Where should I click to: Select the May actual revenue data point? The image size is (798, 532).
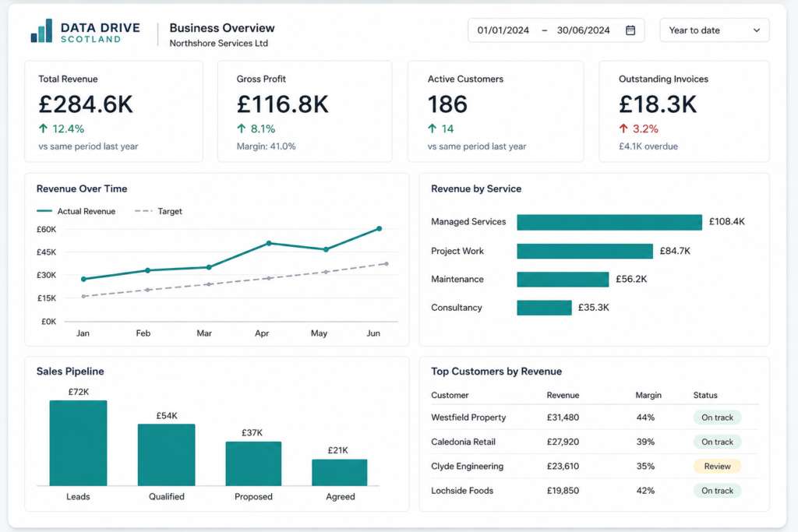point(326,249)
